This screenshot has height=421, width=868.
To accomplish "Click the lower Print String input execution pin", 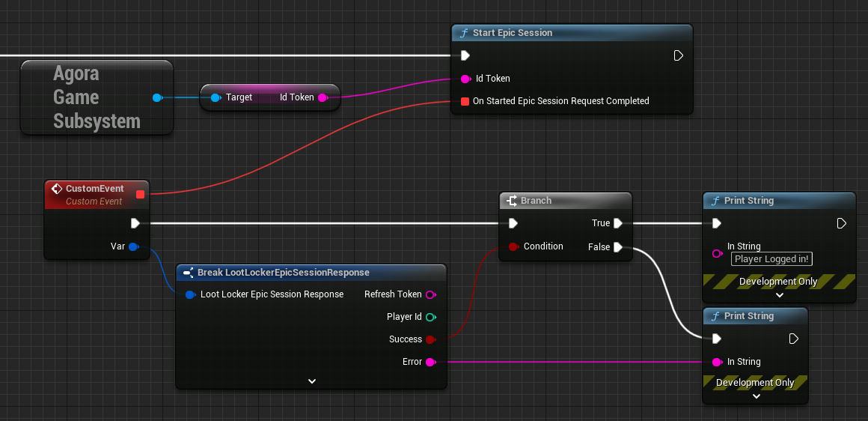I will point(716,339).
